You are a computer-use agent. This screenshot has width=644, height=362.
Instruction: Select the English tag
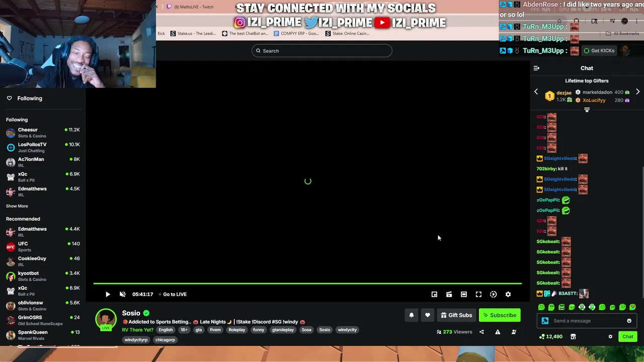[166, 330]
